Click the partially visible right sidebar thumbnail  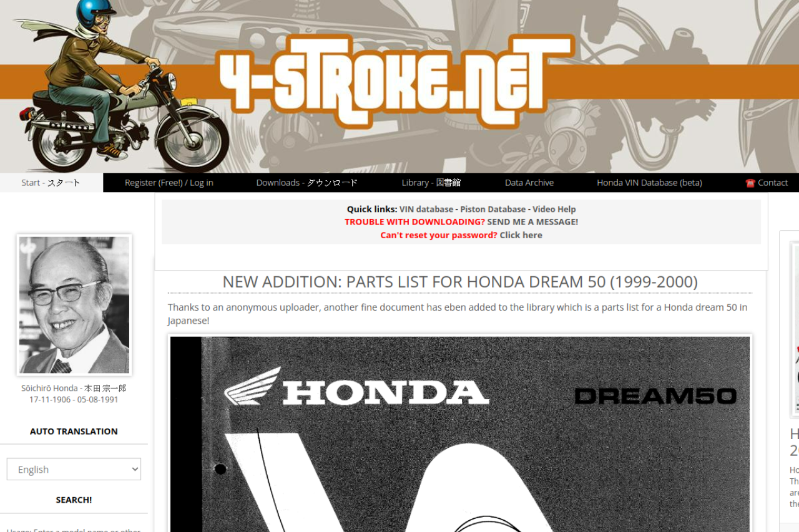pyautogui.click(x=795, y=329)
